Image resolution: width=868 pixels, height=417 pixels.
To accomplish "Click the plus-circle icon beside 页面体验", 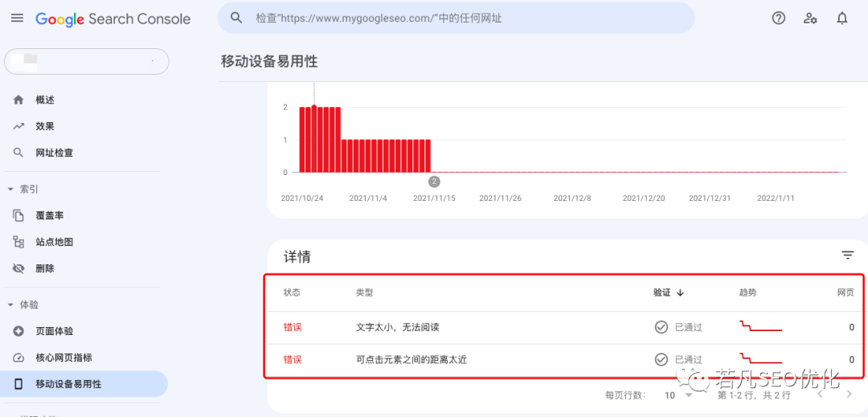I will pos(18,331).
